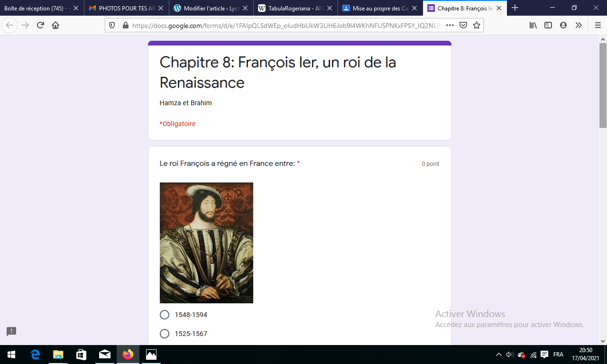Viewport: 607px width, 364px height.
Task: Close the Mise au propre tab
Action: (x=414, y=8)
